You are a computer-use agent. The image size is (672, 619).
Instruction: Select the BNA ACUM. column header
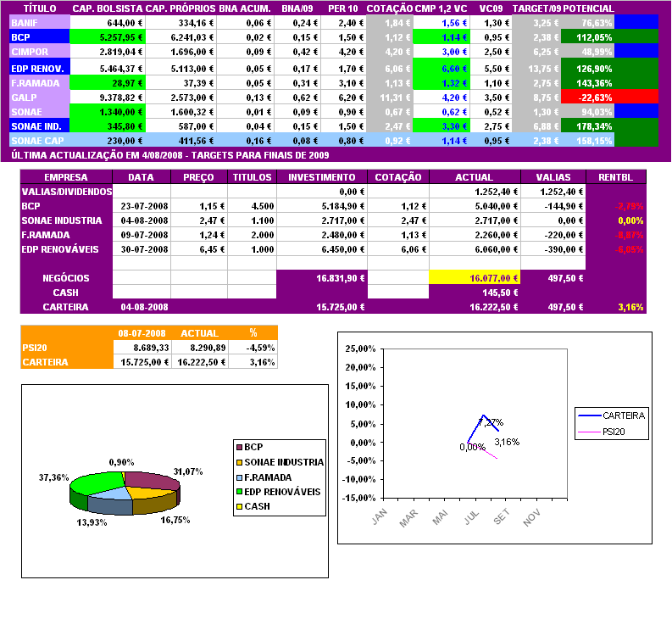tap(245, 8)
